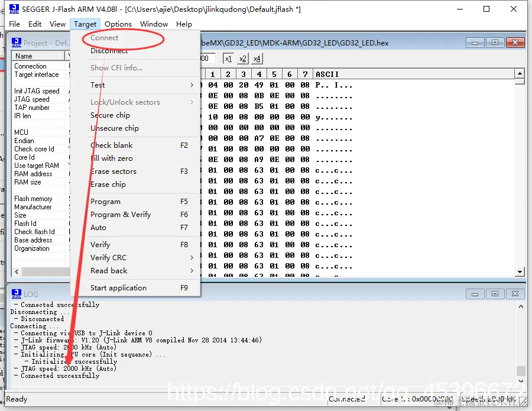Click the LOG window scrollbar thumb
This screenshot has width=532, height=411.
click(521, 371)
